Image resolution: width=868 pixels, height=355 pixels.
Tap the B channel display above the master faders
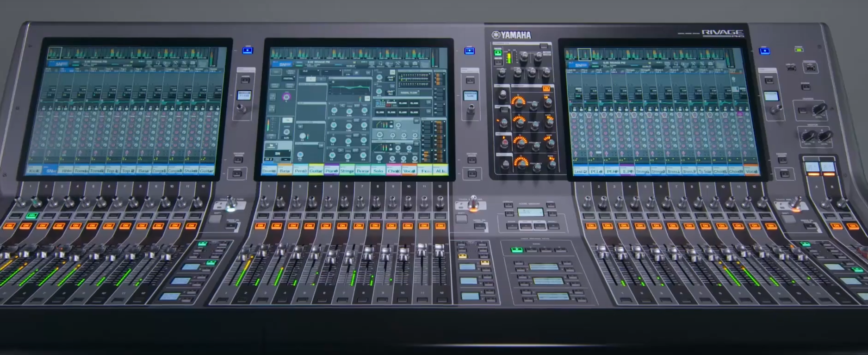pyautogui.click(x=828, y=168)
